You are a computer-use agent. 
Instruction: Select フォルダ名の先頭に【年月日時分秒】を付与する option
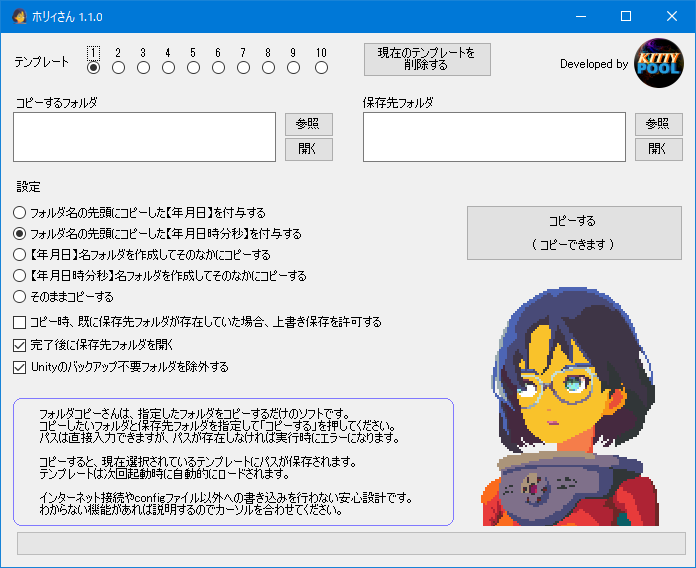[158, 233]
